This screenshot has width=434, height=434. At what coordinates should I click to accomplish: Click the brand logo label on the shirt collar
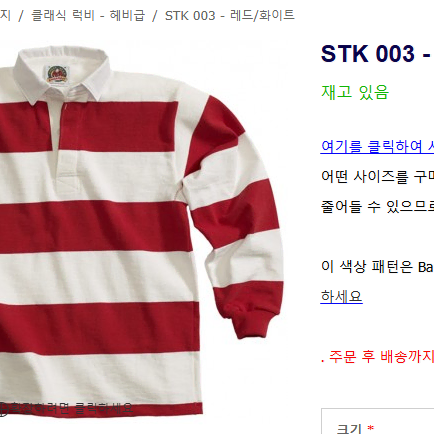click(x=57, y=74)
